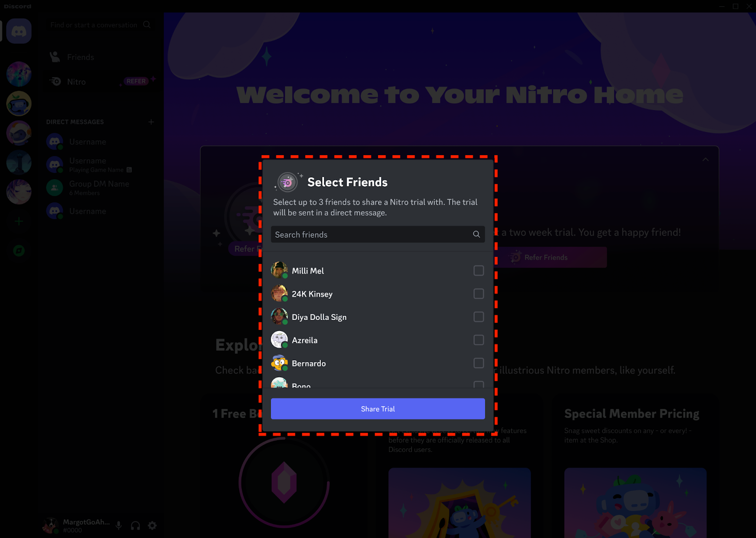The width and height of the screenshot is (756, 538).
Task: Select 24K Kinsey's checkbox
Action: [x=479, y=294]
